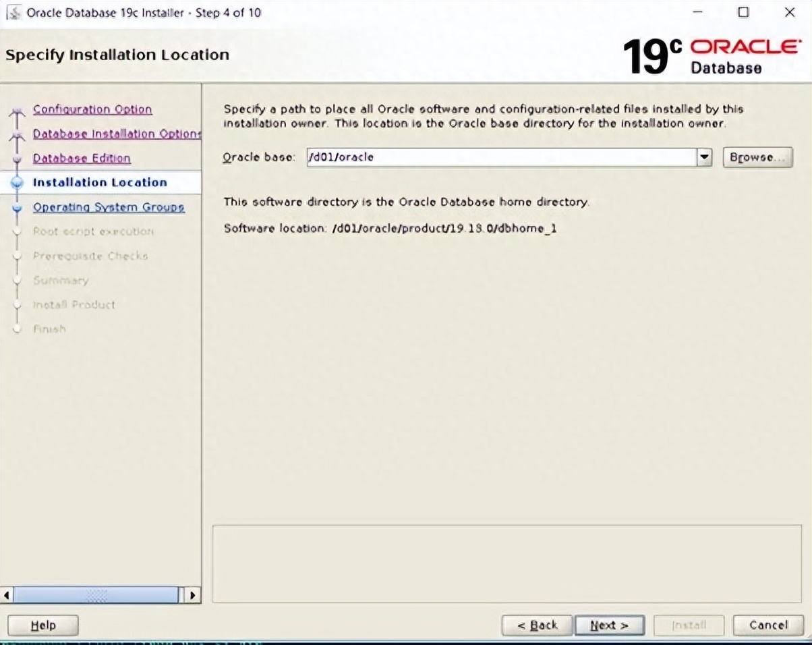Click the Database Edition step marker icon
The height and width of the screenshot is (645, 812).
[17, 159]
